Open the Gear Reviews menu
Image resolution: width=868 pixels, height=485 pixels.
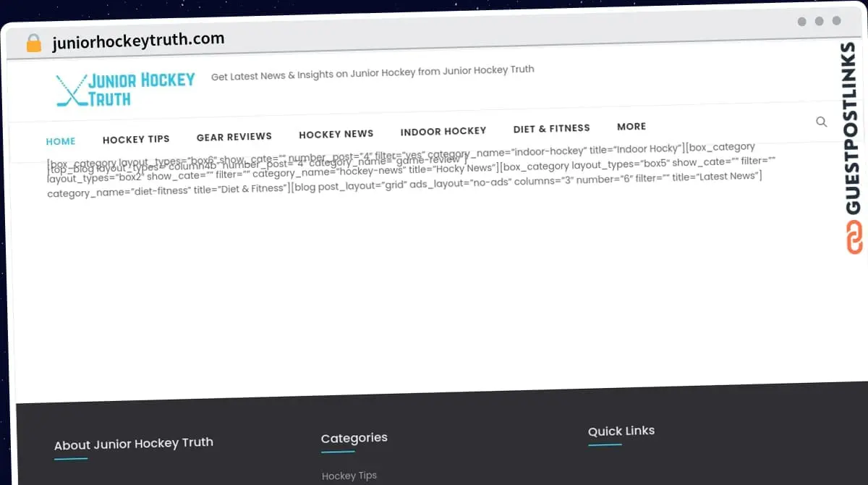tap(234, 136)
